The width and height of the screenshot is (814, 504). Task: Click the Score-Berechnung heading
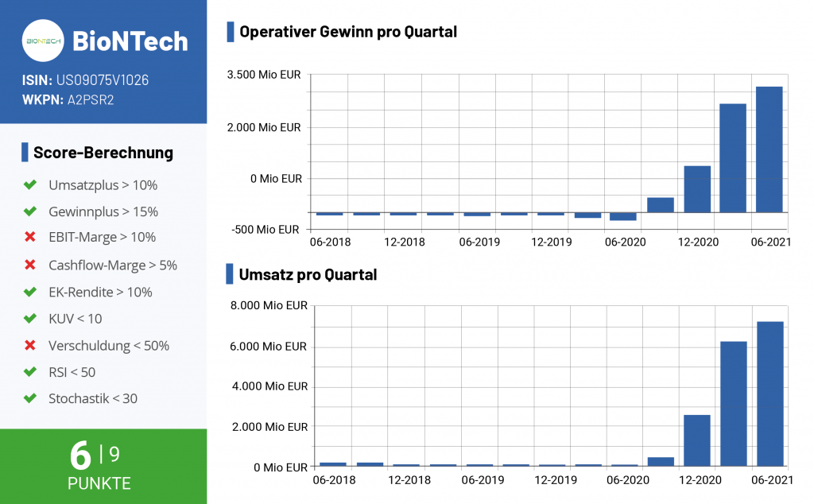[103, 153]
